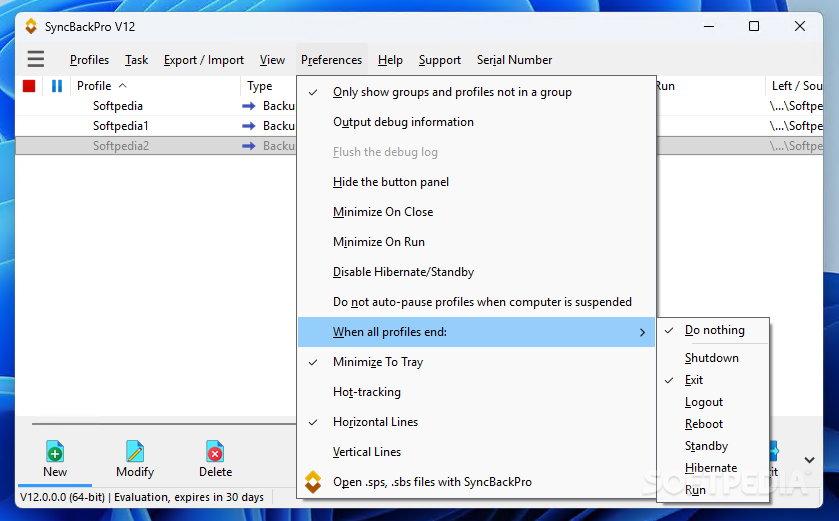Viewport: 839px width, 521px height.
Task: Open the Serial Number menu
Action: (x=515, y=60)
